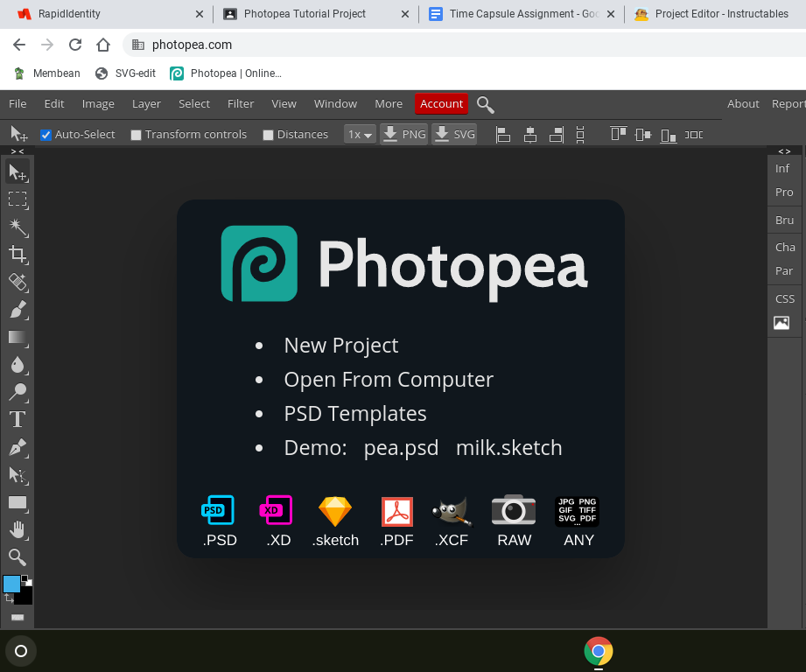The height and width of the screenshot is (672, 806).
Task: Open the image panel icon on right sidebar
Action: pos(781,323)
